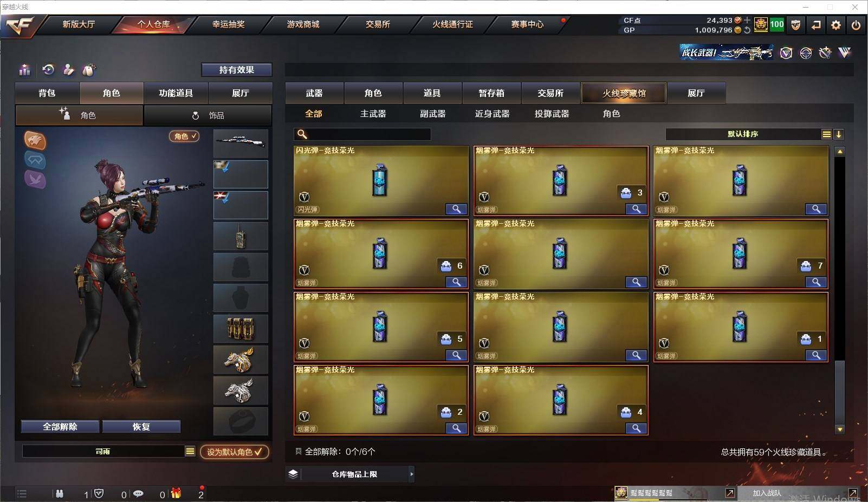This screenshot has width=868, height=502.
Task: Select the orange beast badge beside character
Action: [35, 140]
